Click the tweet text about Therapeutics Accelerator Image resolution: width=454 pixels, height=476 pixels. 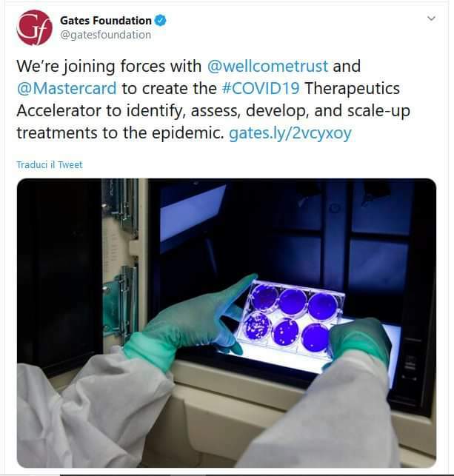pos(213,100)
